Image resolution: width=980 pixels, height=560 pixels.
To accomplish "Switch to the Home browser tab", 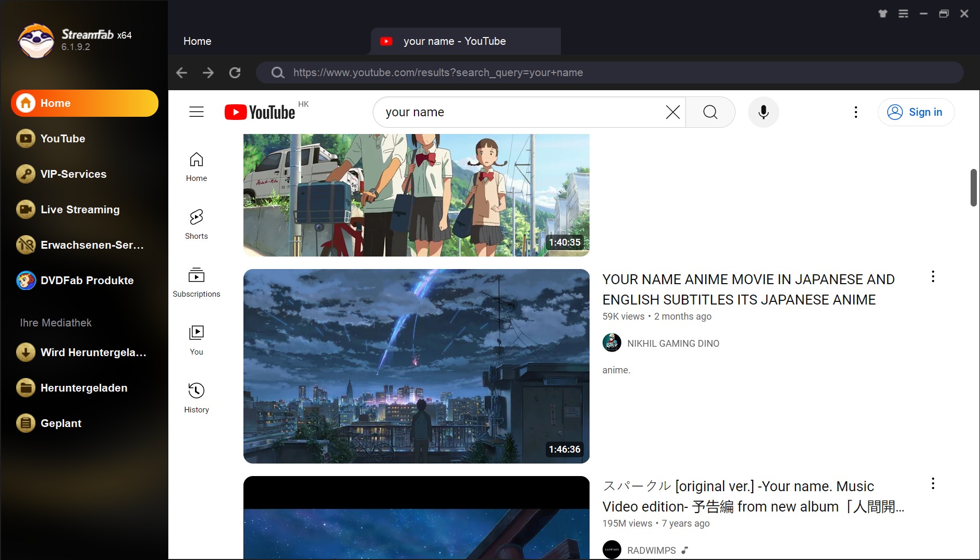I will pos(197,41).
